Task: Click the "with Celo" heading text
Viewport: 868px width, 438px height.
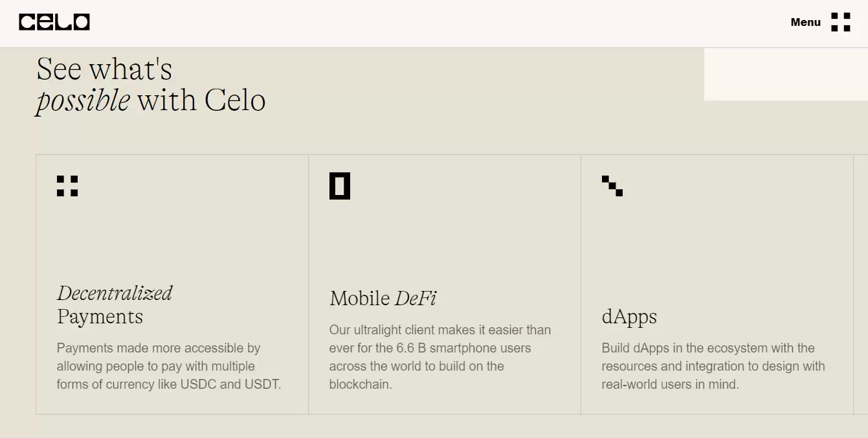Action: tap(201, 100)
